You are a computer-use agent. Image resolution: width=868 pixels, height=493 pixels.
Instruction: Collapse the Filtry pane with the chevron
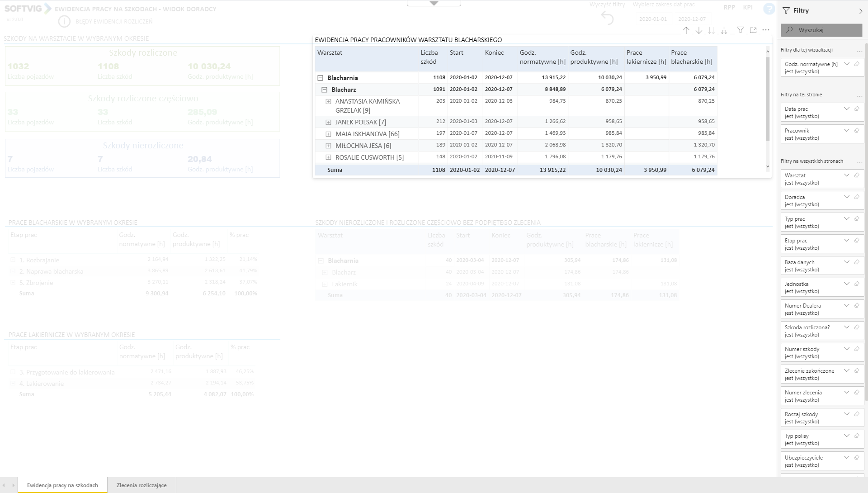[860, 11]
